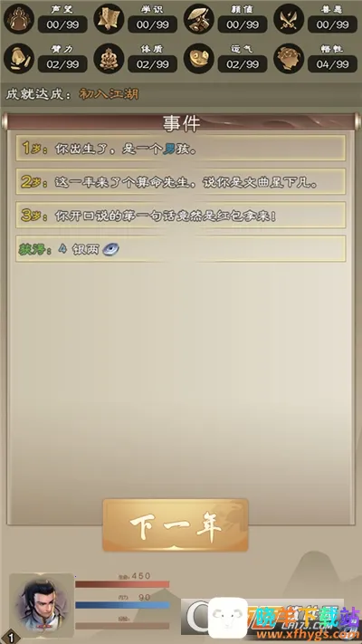
Task: Click the 声望 reputation icon
Action: tap(19, 19)
